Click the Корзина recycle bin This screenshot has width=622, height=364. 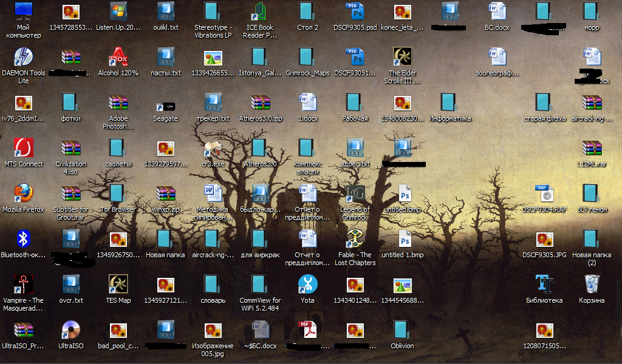pos(592,285)
